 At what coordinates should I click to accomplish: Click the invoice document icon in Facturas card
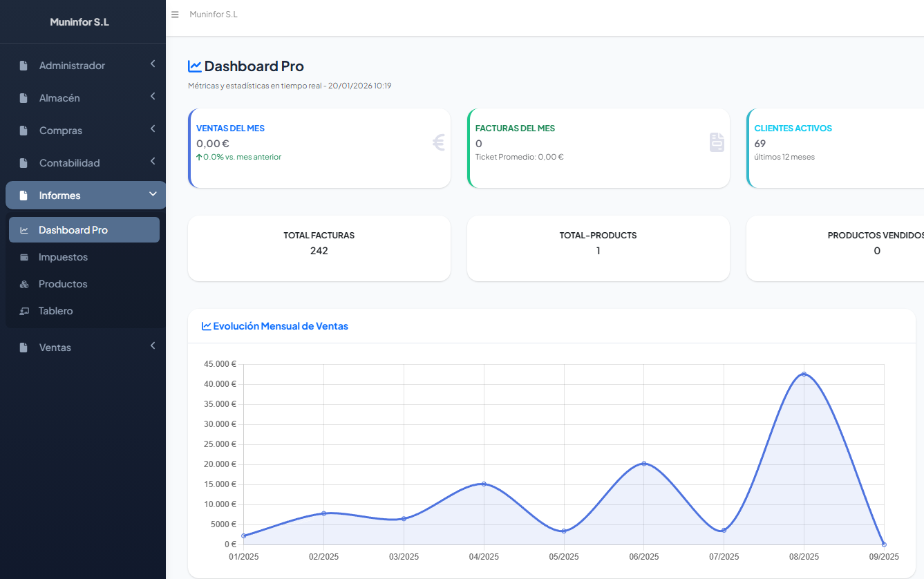[x=717, y=143]
